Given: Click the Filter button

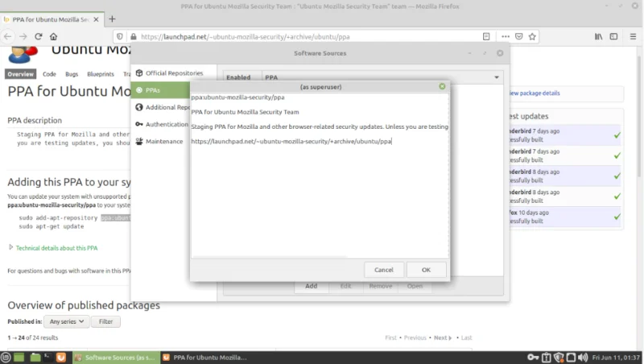Looking at the screenshot, I should pos(105,321).
